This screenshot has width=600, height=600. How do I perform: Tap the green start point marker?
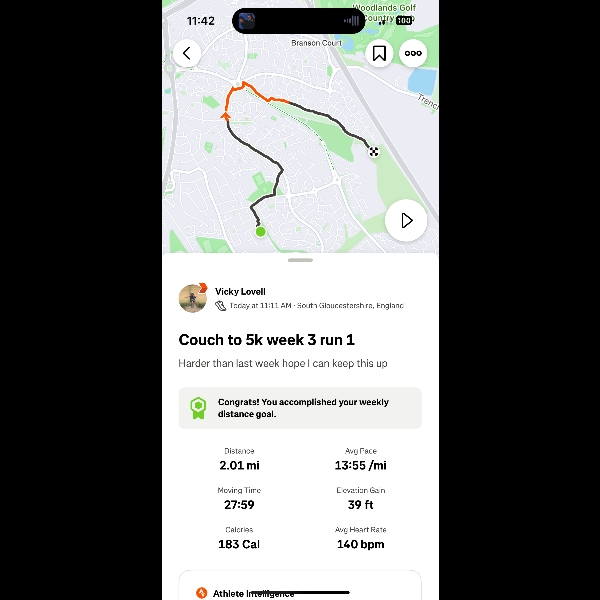(261, 232)
